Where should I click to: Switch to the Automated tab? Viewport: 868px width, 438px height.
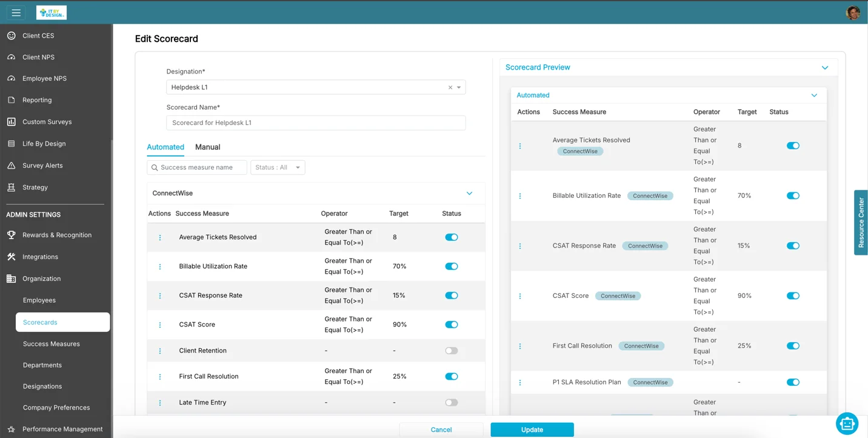(165, 147)
